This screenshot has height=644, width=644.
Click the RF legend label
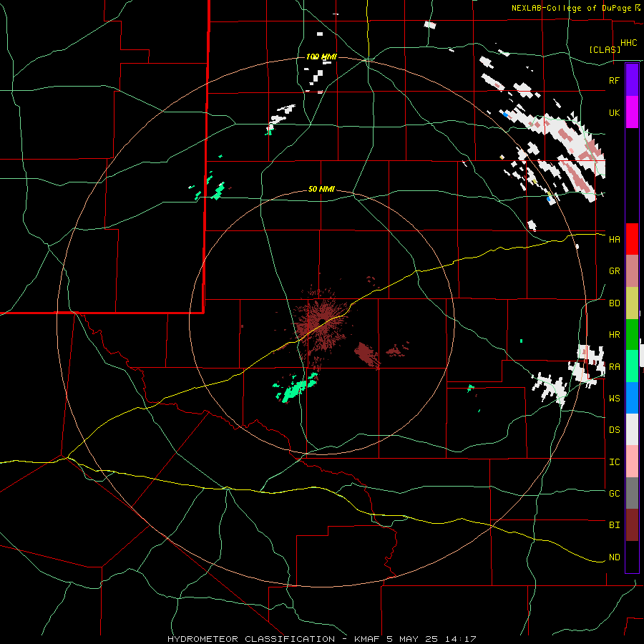[x=614, y=80]
